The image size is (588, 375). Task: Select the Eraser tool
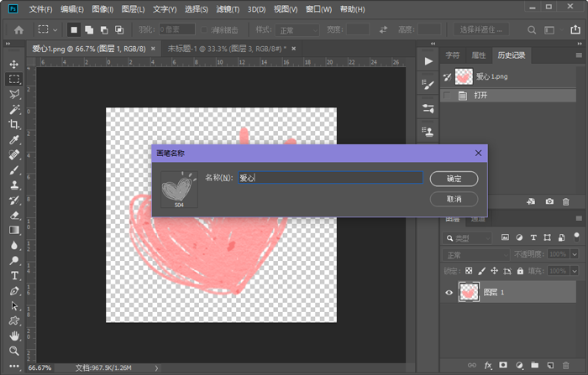pyautogui.click(x=14, y=216)
